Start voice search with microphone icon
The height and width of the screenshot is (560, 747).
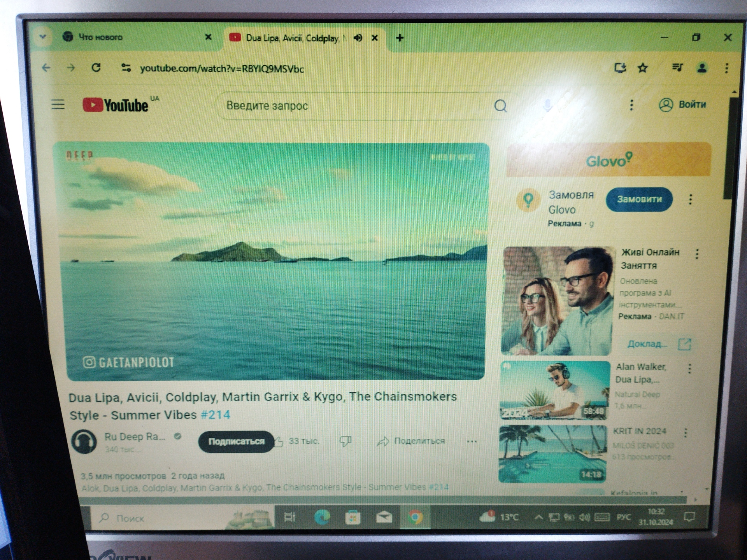547,105
